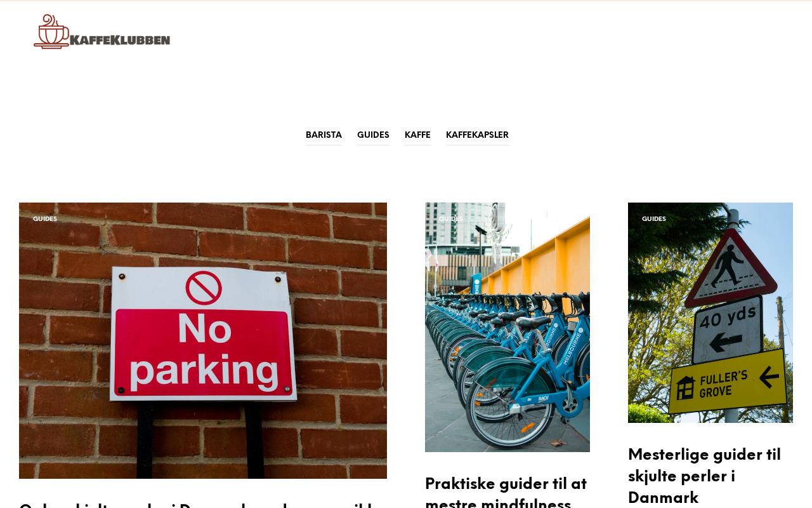Open the Kaffekapsler navigation link
Image resolution: width=812 pixels, height=508 pixels.
477,135
